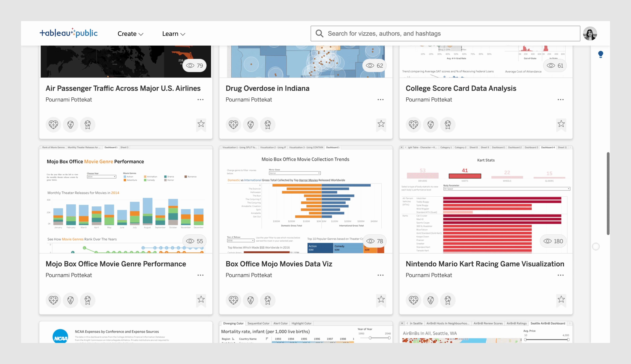This screenshot has width=631, height=364.
Task: Click the lightbulb-head icon under Drug Overdose in Indiana
Action: pyautogui.click(x=250, y=124)
